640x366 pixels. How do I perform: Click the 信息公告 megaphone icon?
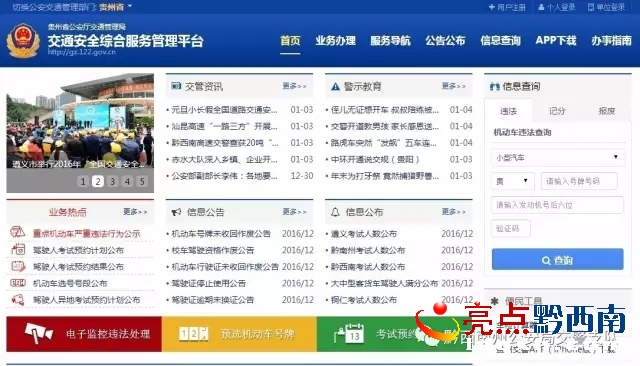pyautogui.click(x=176, y=212)
